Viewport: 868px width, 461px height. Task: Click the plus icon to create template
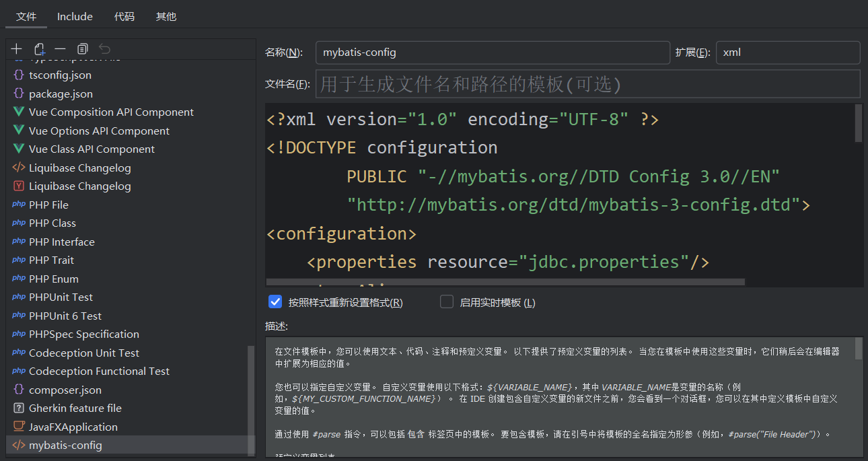pos(17,49)
